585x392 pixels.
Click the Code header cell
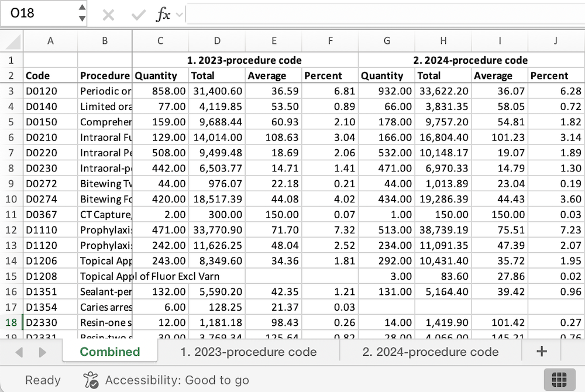click(x=50, y=75)
